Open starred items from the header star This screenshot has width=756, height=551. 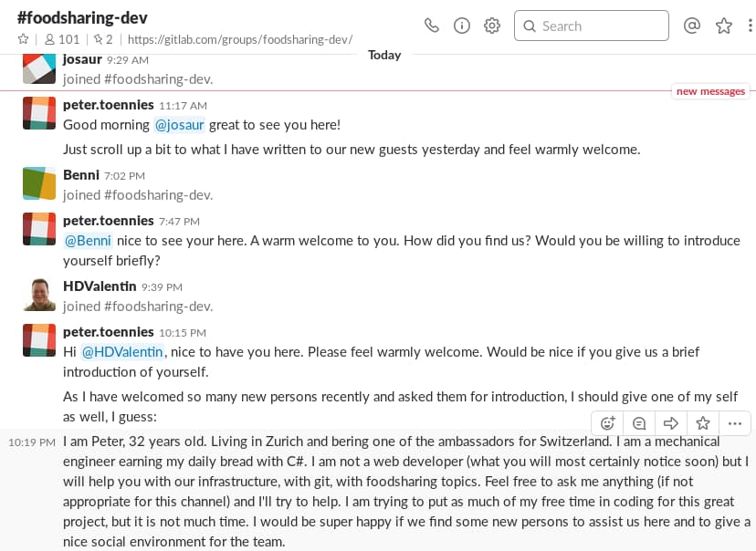pos(724,26)
